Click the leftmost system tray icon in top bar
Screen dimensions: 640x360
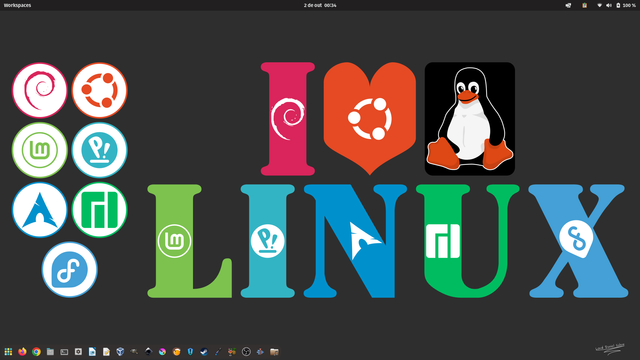tap(568, 5)
